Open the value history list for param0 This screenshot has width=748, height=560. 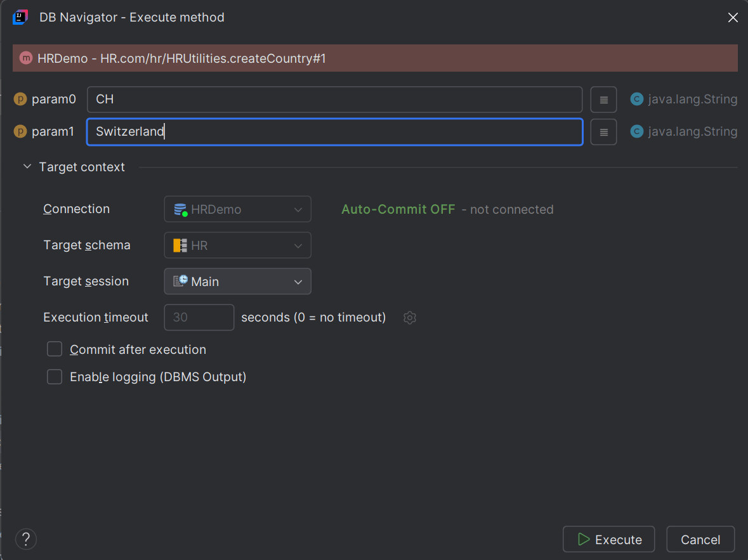(x=603, y=99)
